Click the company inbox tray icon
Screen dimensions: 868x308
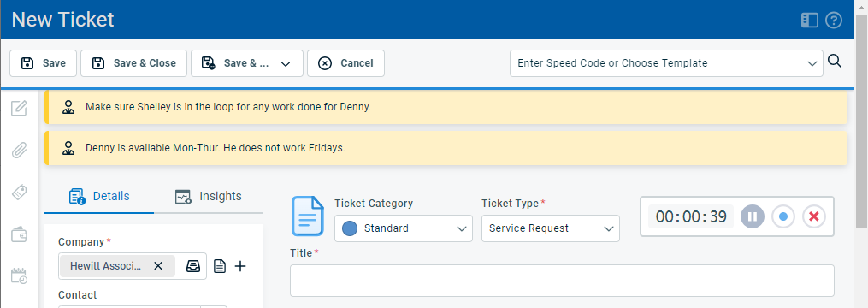193,266
